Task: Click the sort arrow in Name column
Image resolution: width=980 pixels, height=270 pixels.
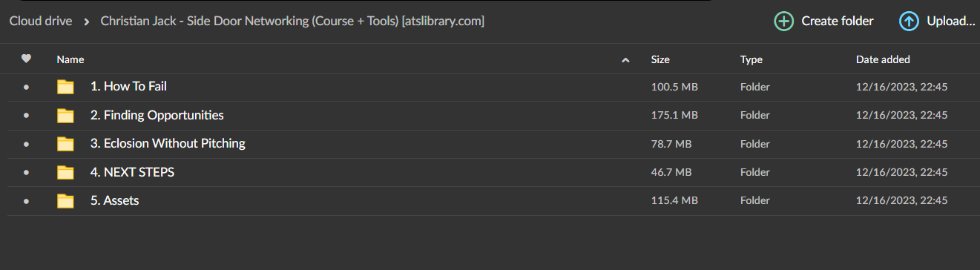Action: (x=625, y=60)
